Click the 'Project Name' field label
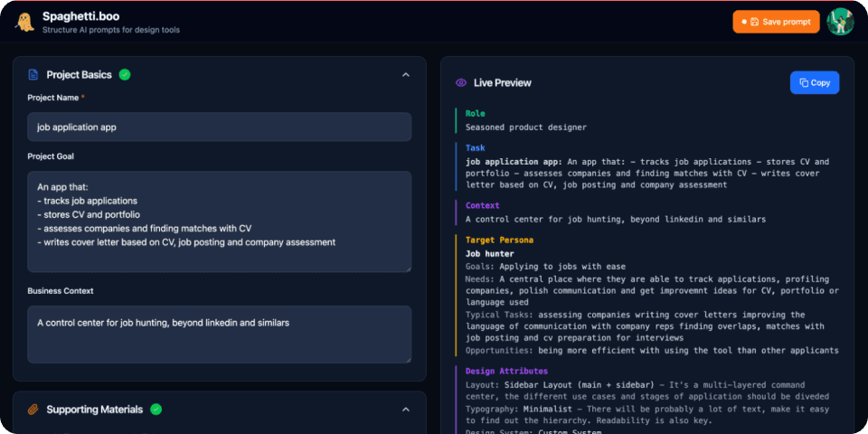 [53, 98]
